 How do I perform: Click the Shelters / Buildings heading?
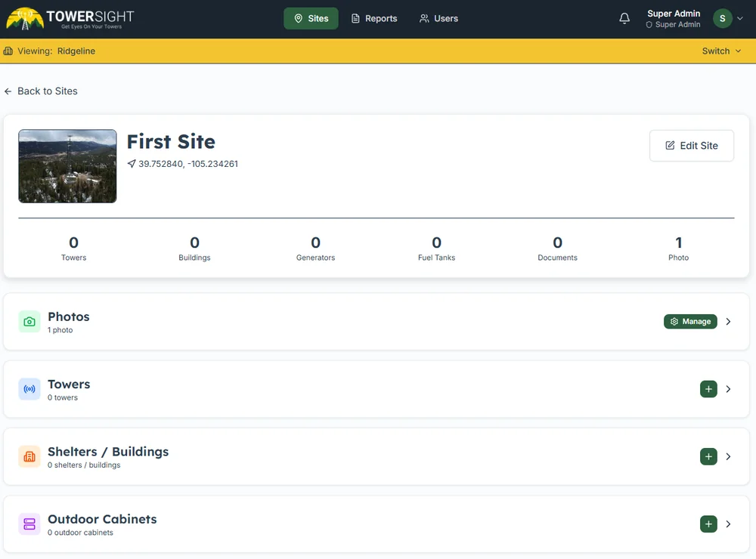[x=108, y=452]
